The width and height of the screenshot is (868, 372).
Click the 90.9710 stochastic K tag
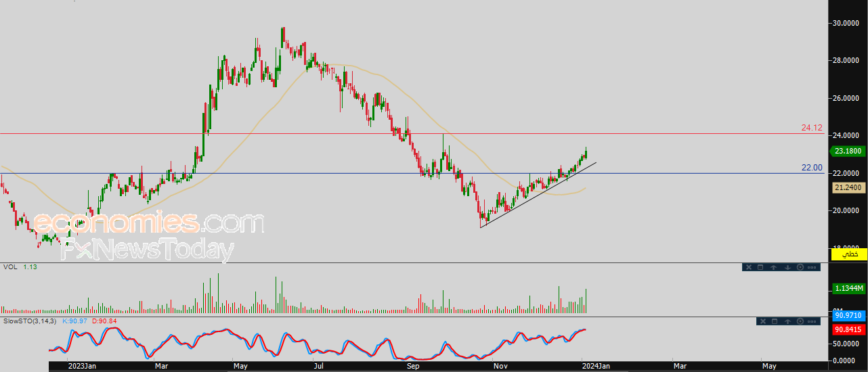[x=848, y=316]
